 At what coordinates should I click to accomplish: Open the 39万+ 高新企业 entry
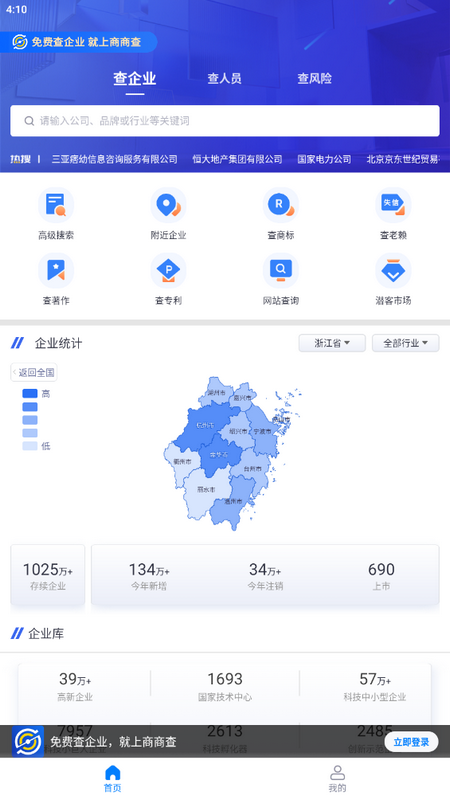point(75,687)
